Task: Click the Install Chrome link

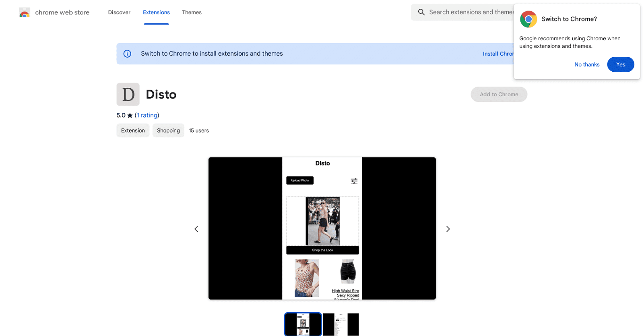Action: pos(498,54)
